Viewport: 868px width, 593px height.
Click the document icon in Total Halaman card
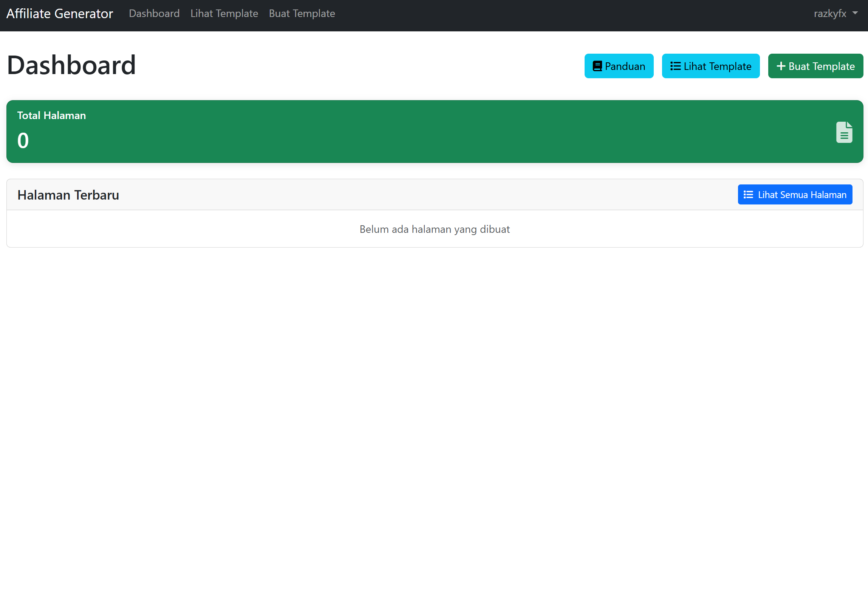click(844, 132)
